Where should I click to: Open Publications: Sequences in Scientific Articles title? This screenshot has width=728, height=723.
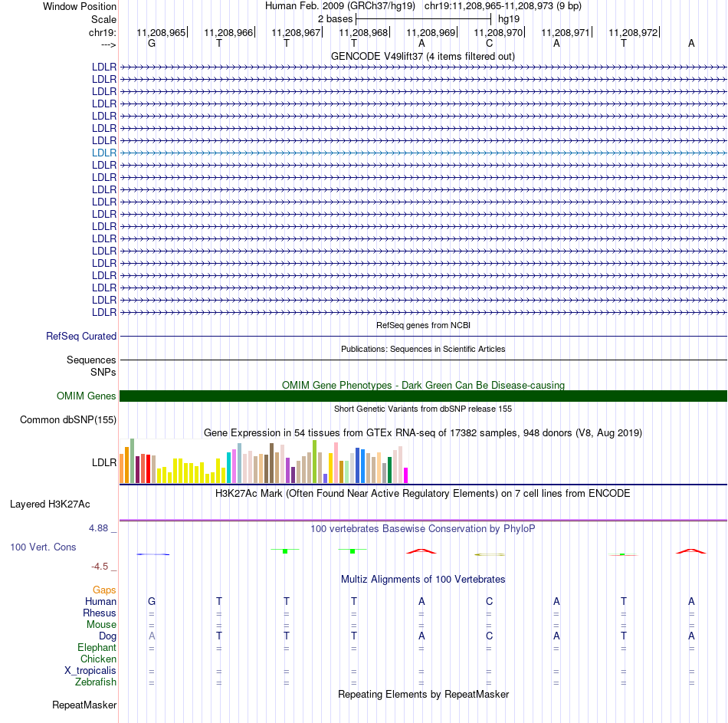point(423,349)
